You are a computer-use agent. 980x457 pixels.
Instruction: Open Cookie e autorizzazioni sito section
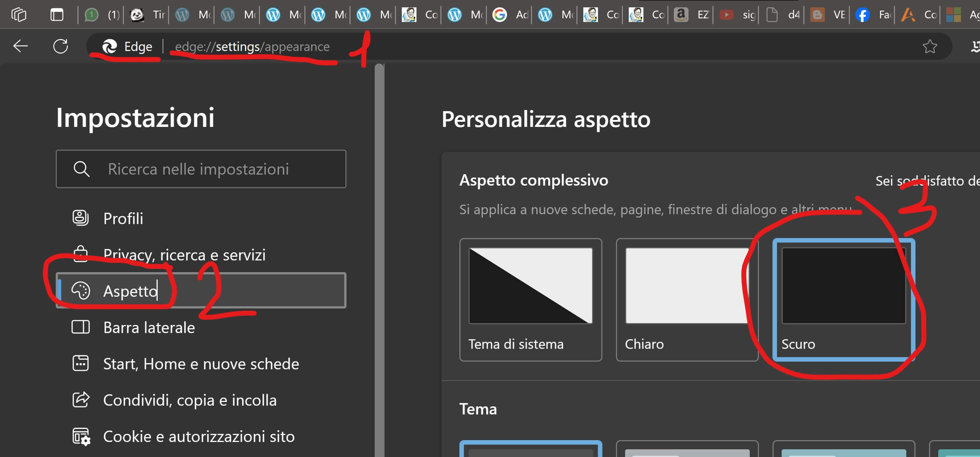[199, 436]
